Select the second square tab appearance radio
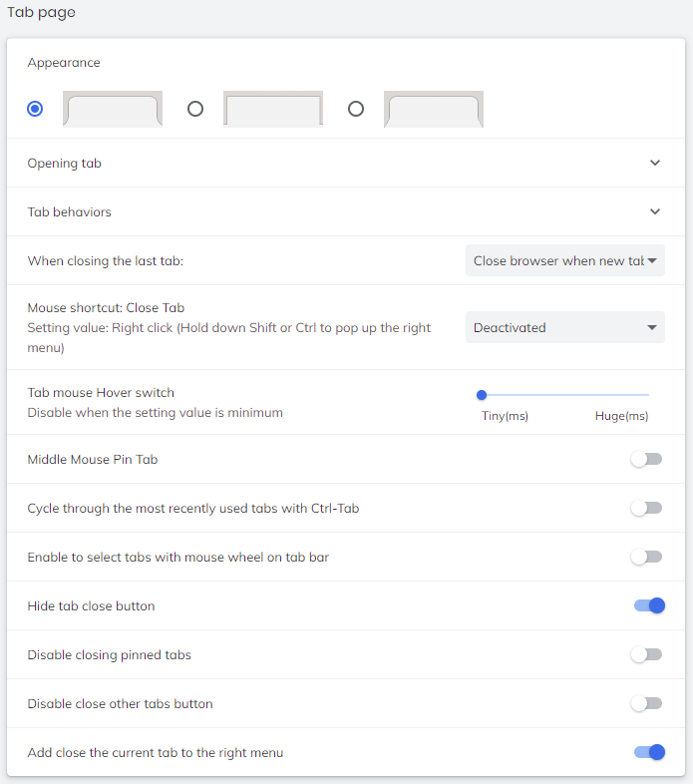 [195, 109]
